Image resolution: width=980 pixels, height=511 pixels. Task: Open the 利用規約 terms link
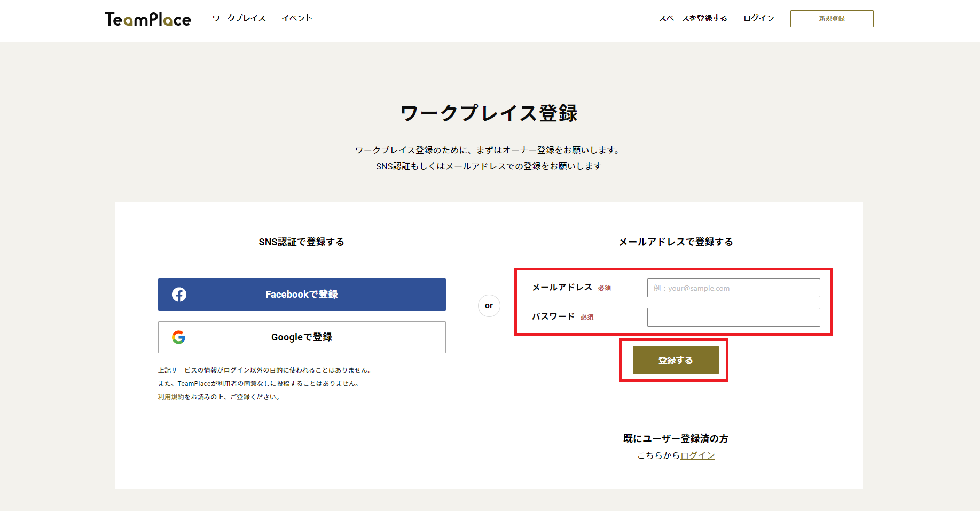(x=171, y=397)
